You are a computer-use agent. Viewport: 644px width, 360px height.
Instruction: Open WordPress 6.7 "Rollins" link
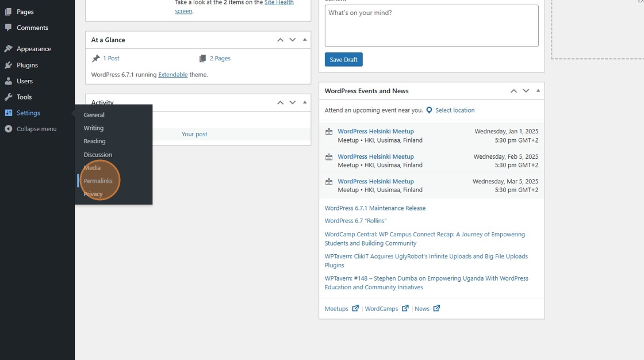(356, 221)
